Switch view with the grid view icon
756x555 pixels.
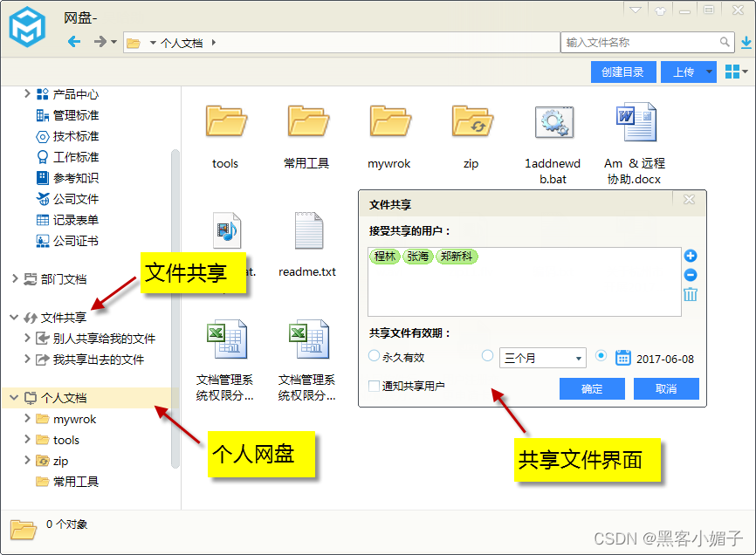point(732,72)
